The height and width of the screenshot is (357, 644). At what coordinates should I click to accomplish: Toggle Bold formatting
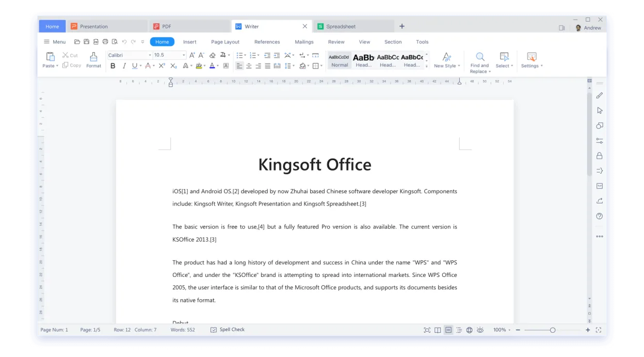click(x=113, y=66)
